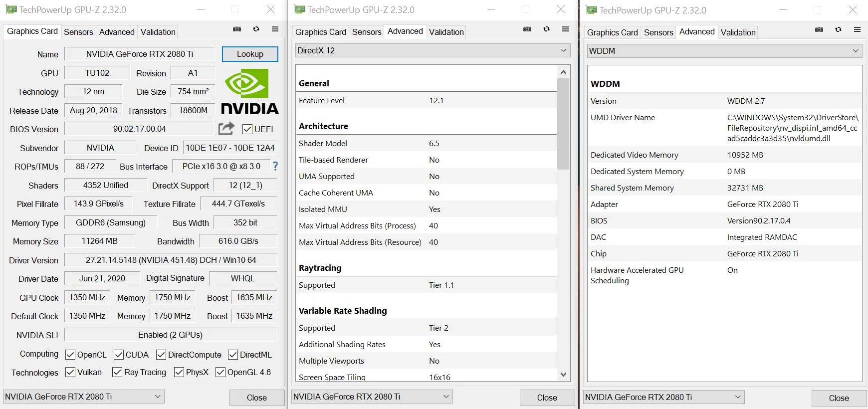Image resolution: width=868 pixels, height=409 pixels.
Task: Open the hamburger menu in left window
Action: coord(275,29)
